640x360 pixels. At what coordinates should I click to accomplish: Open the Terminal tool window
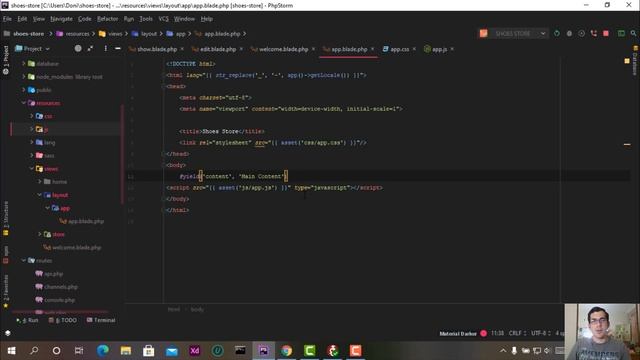point(101,320)
